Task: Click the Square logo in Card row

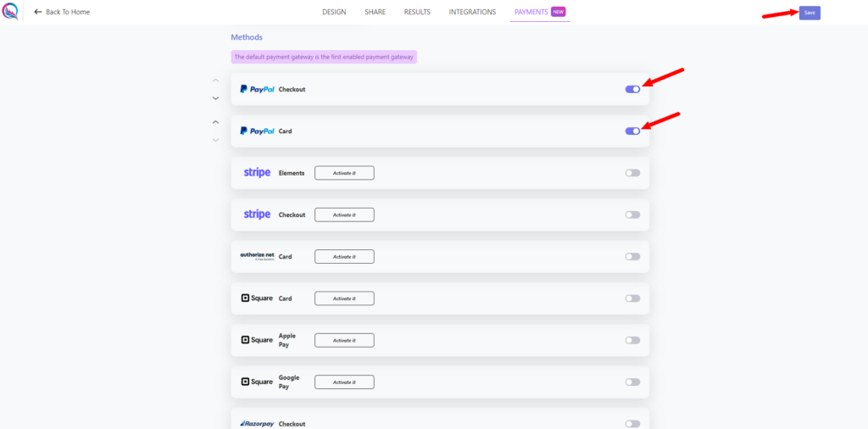Action: point(257,298)
